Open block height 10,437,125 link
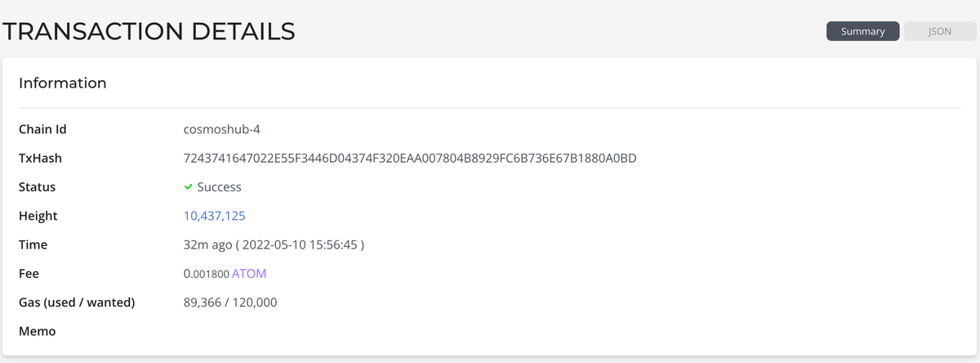Image resolution: width=980 pixels, height=363 pixels. pos(215,216)
